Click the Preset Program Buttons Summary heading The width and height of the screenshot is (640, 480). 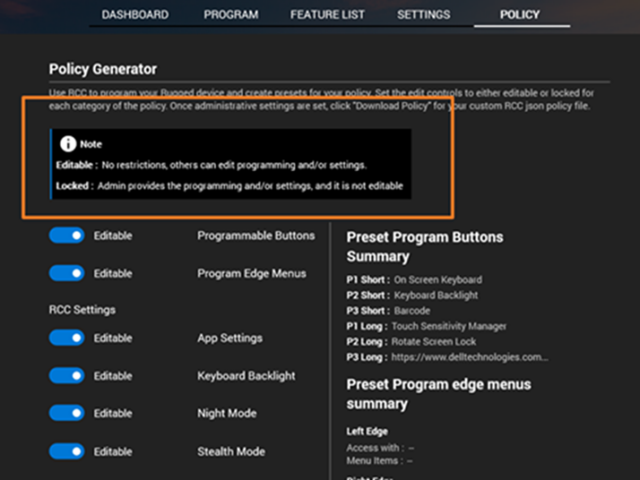pos(424,247)
